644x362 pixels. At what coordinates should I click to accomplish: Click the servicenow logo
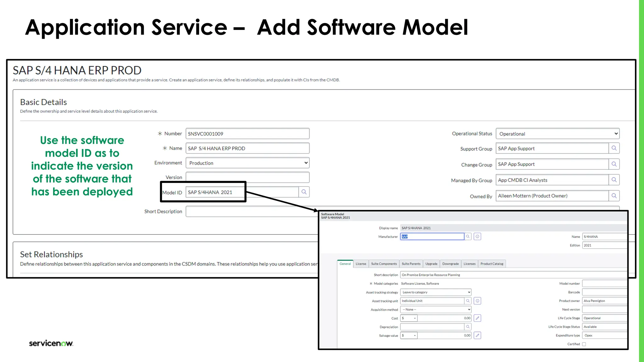51,343
